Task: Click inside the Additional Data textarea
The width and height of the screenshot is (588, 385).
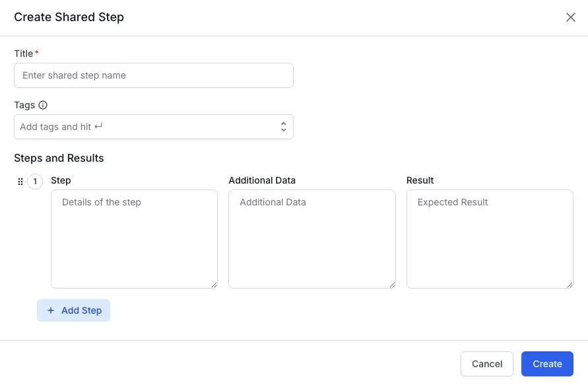Action: tap(311, 238)
